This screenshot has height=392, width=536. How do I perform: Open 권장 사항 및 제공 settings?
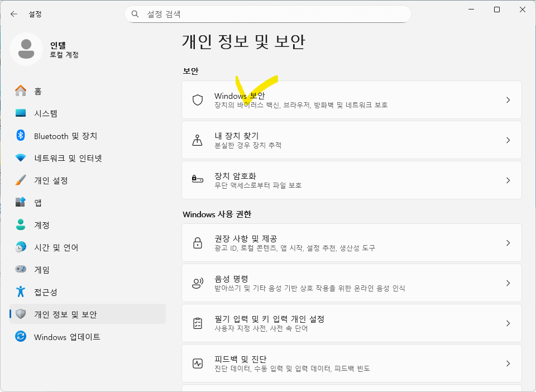351,243
